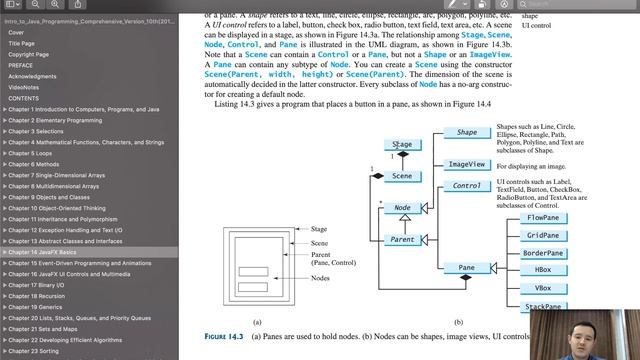The height and width of the screenshot is (360, 640).
Task: Click the HBox box in diagram
Action: (543, 270)
